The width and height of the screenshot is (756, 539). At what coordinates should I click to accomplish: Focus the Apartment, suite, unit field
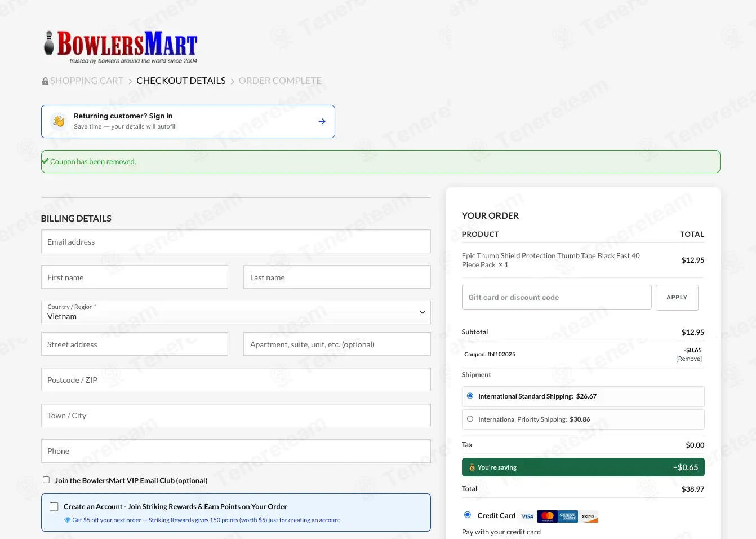tap(337, 344)
